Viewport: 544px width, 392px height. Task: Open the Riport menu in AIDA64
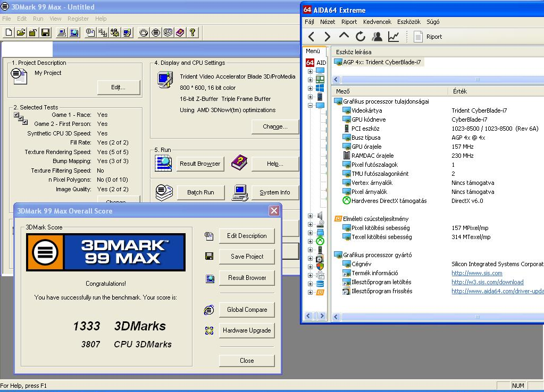tap(349, 22)
